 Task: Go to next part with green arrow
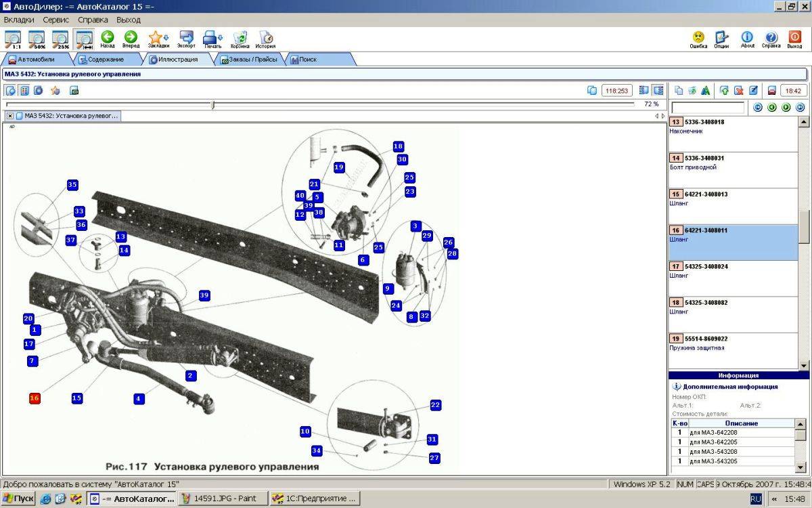pos(786,107)
